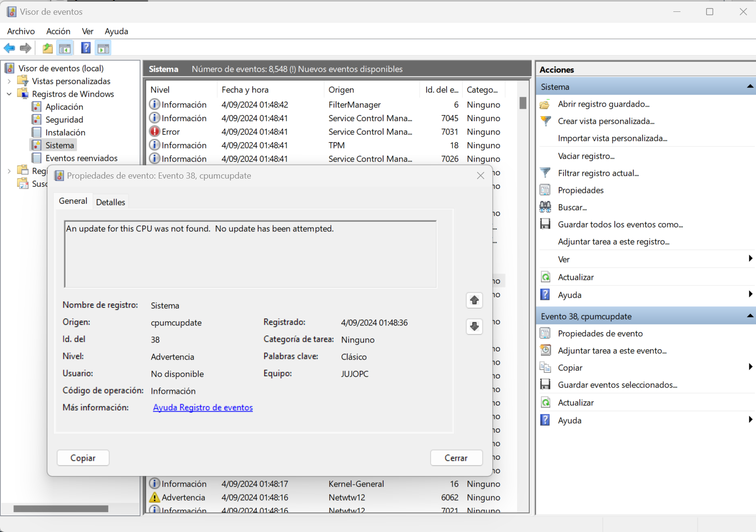This screenshot has height=532, width=756.
Task: Open the Acción menu
Action: (x=58, y=31)
